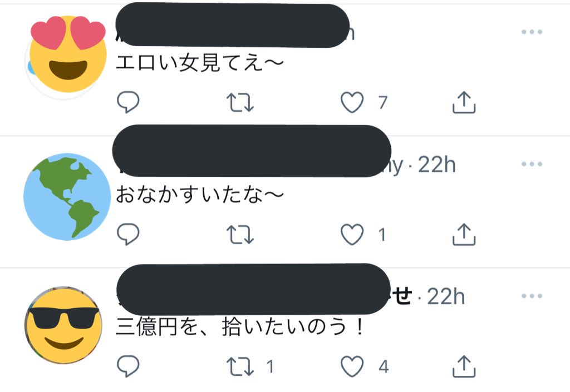Share the エロい女見てえ tweet
This screenshot has height=392, width=570.
(464, 102)
